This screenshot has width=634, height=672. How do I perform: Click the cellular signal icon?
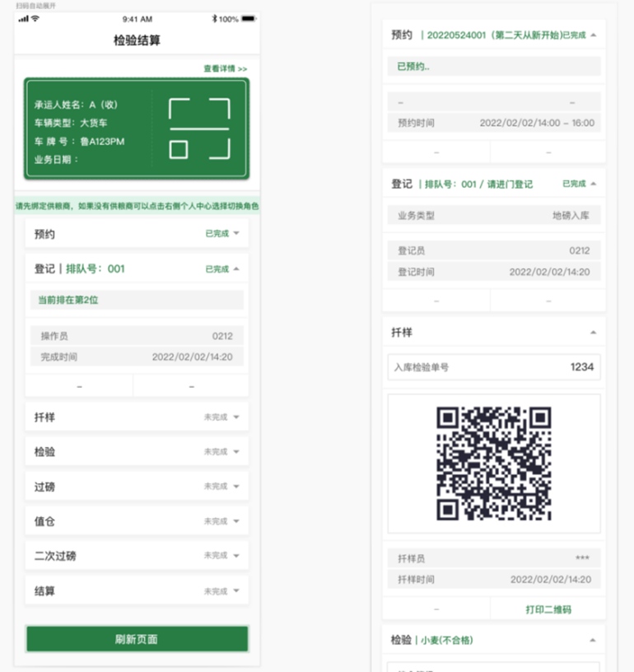[x=24, y=18]
